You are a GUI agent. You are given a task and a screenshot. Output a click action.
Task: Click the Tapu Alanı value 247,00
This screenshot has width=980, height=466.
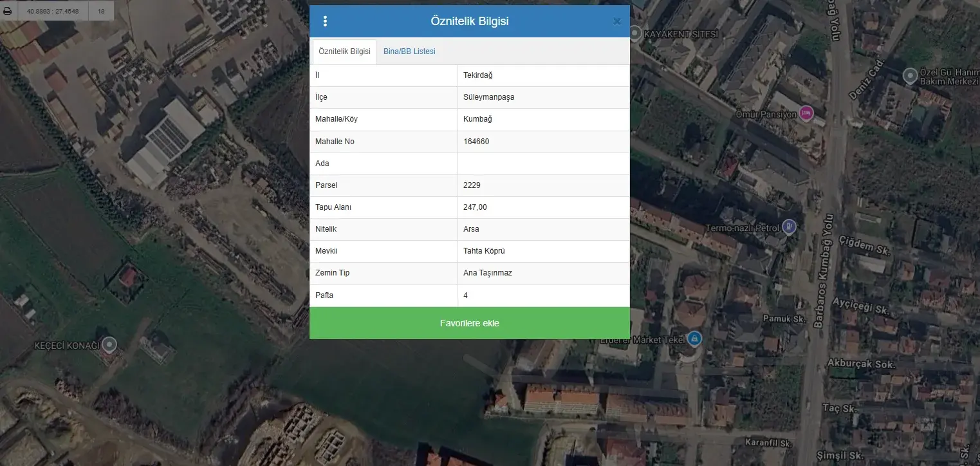pos(544,207)
